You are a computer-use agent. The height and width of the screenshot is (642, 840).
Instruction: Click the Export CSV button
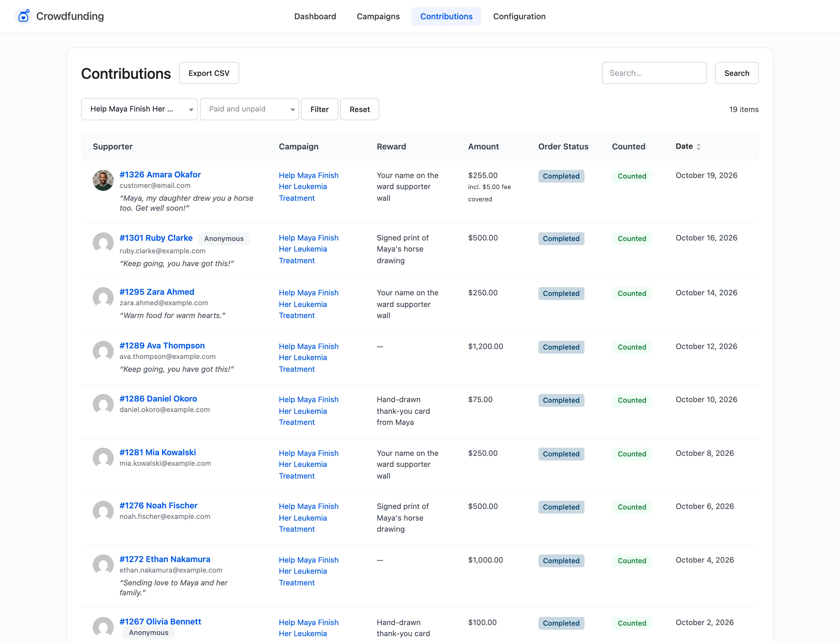click(209, 73)
